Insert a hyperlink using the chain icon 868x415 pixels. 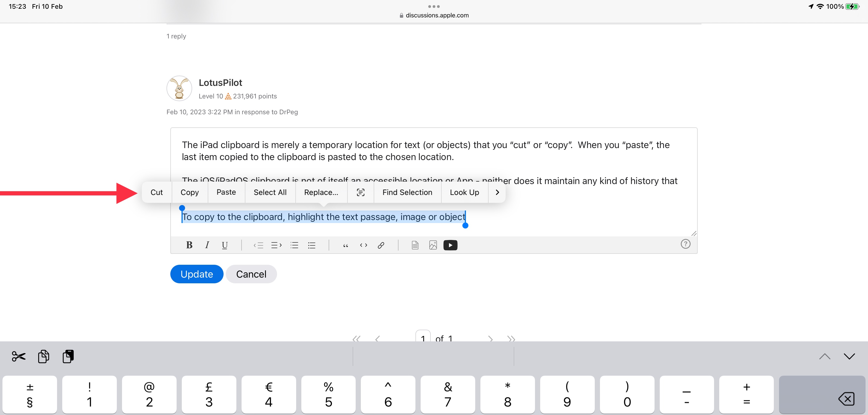pos(381,245)
